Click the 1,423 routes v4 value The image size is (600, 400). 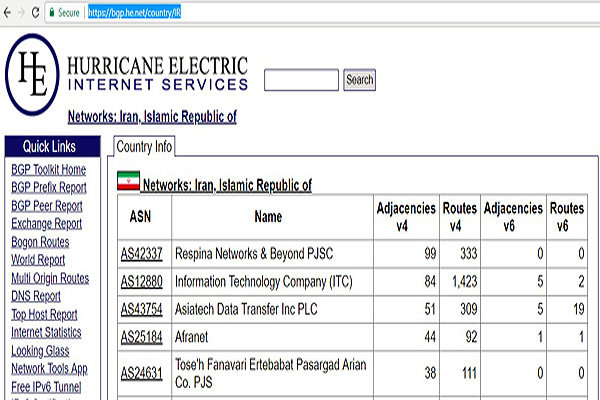(465, 282)
